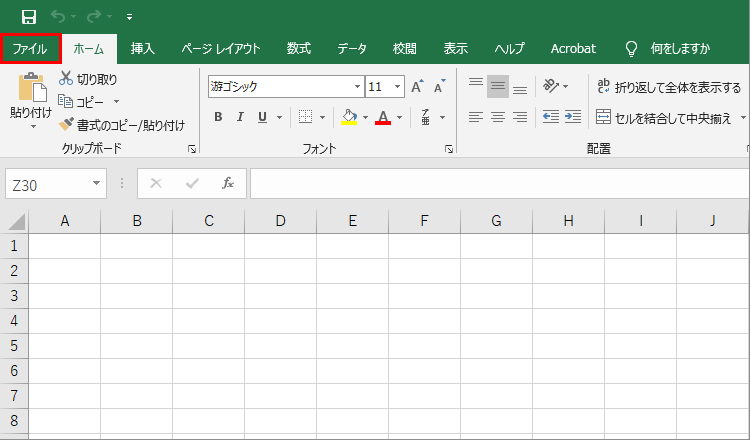Click the formula bar confirm check icon
The width and height of the screenshot is (750, 440).
pyautogui.click(x=192, y=183)
